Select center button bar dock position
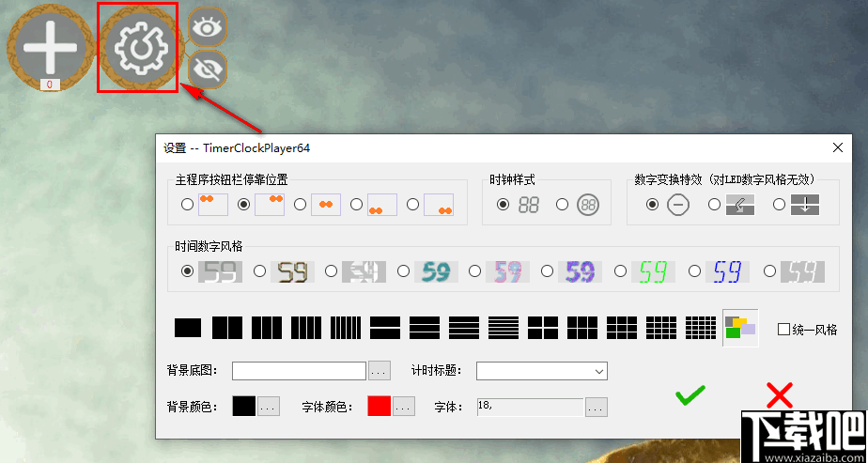The image size is (868, 463). click(x=300, y=205)
